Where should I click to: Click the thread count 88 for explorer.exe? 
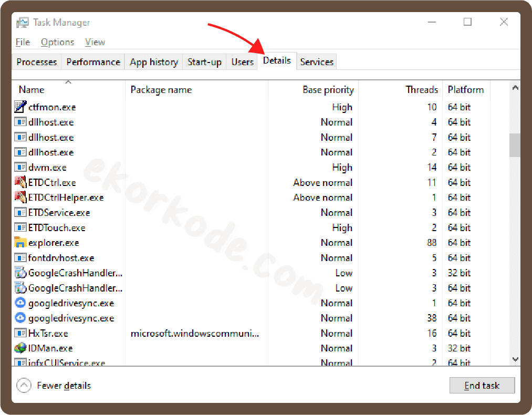pos(432,243)
